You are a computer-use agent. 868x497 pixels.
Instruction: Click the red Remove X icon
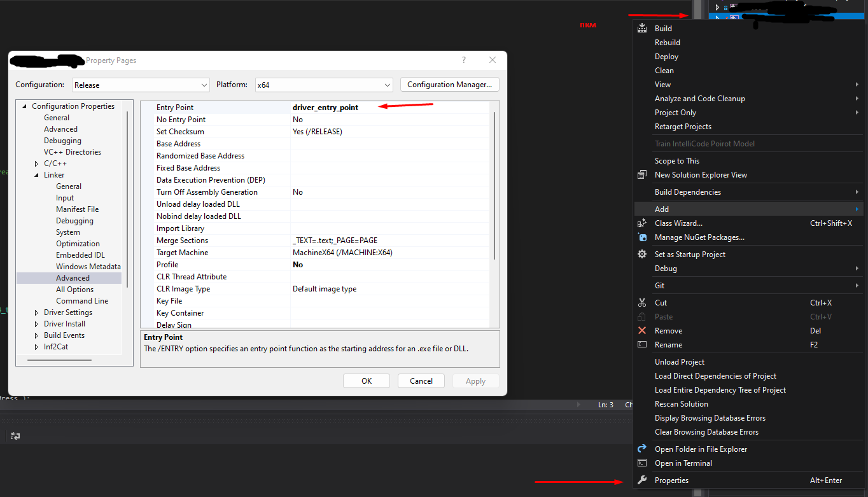click(642, 331)
